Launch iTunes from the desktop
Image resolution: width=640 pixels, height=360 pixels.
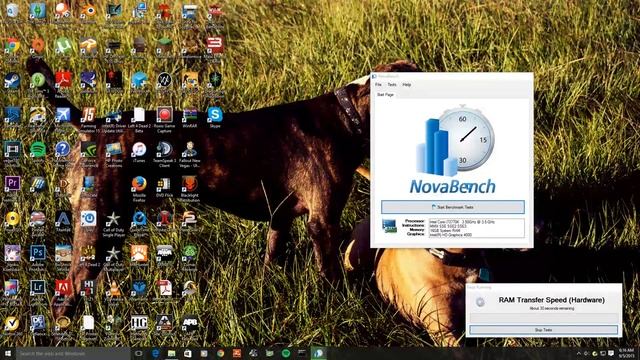pos(139,149)
